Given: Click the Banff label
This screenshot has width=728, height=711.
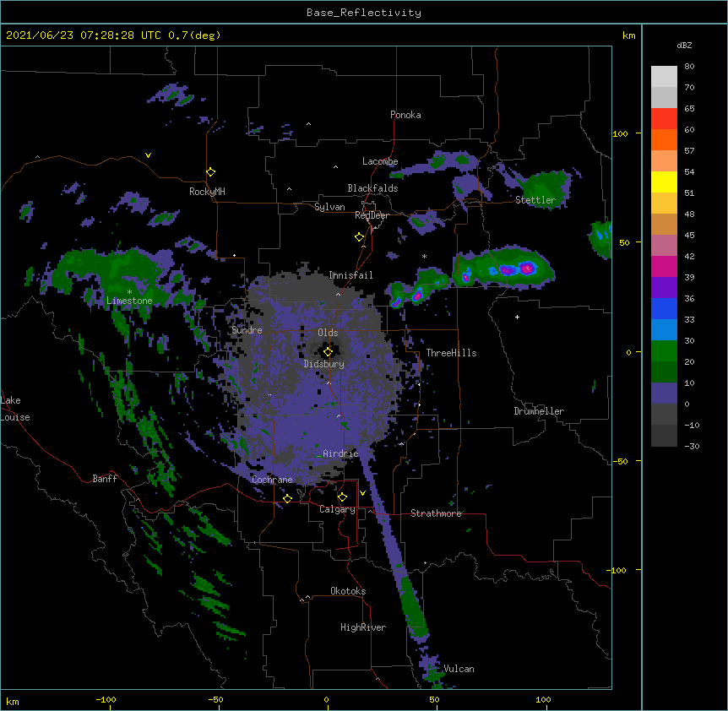Looking at the screenshot, I should click(105, 479).
